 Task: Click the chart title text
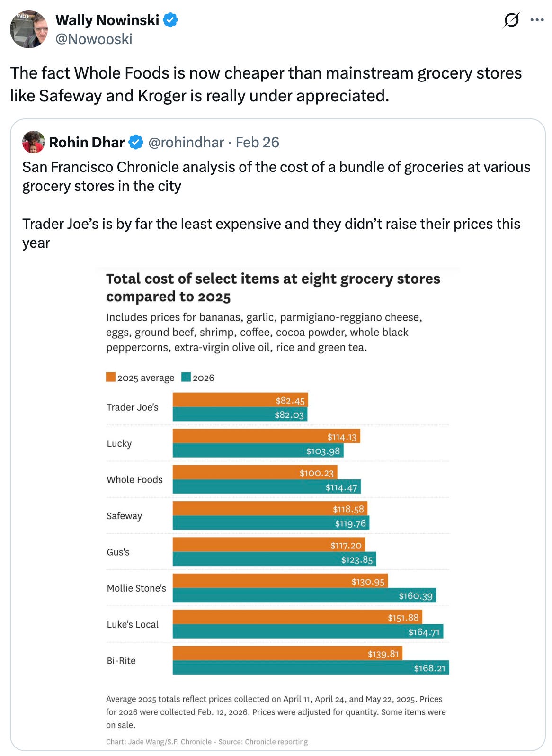point(273,288)
